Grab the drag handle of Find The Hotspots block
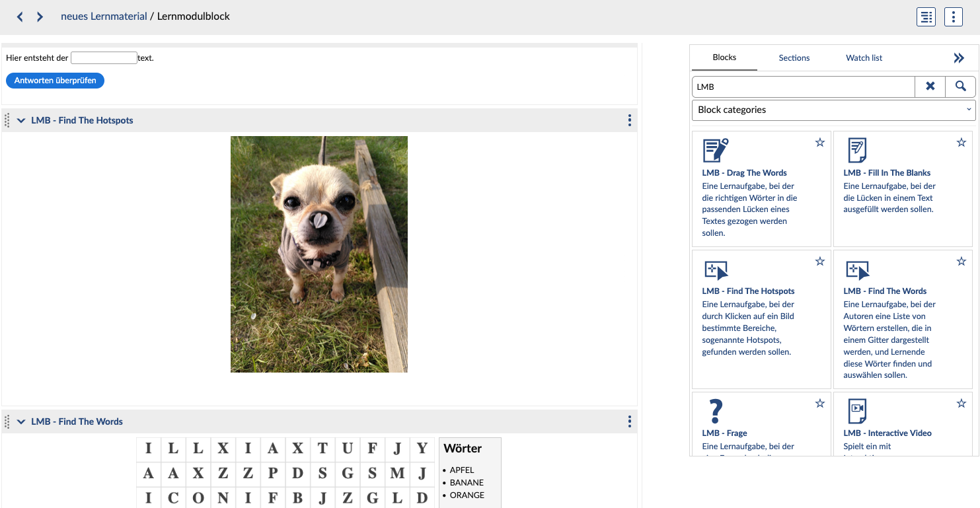 7,120
